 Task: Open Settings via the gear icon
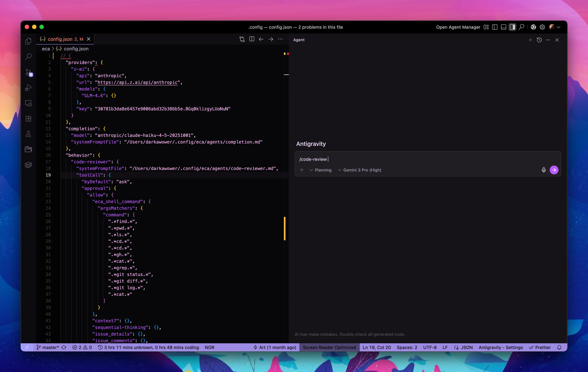[x=542, y=27]
